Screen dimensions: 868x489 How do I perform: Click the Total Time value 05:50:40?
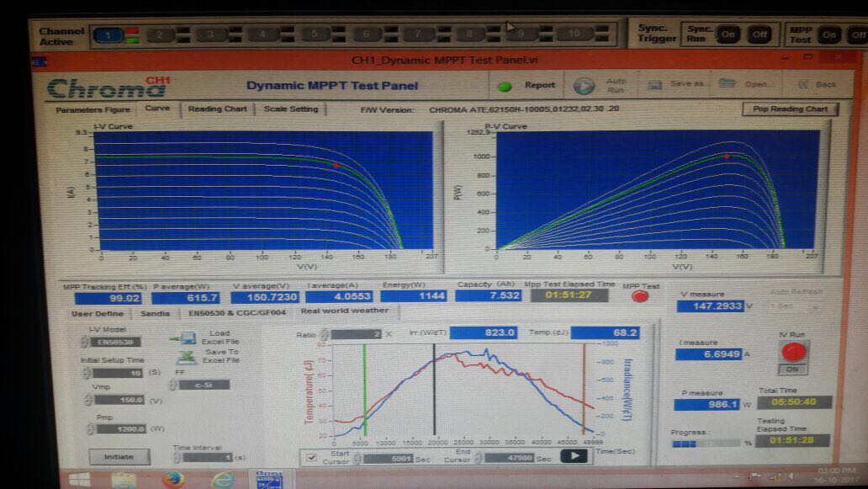794,402
